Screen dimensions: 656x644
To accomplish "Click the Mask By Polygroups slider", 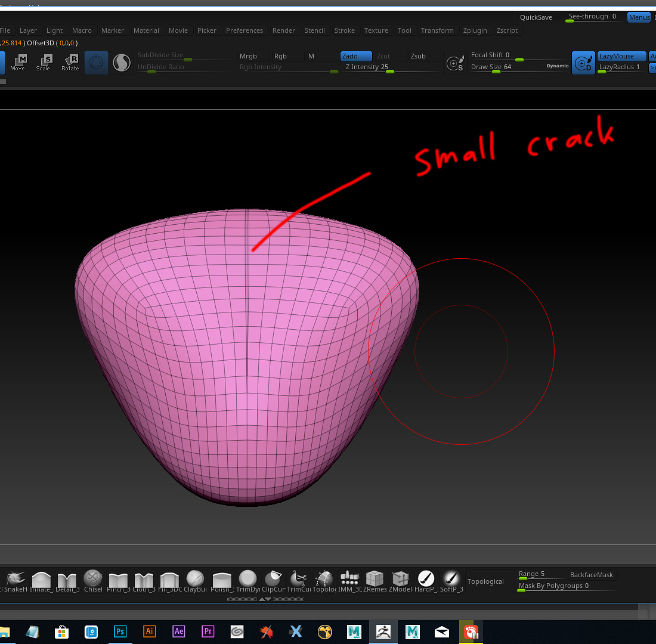I will 566,586.
